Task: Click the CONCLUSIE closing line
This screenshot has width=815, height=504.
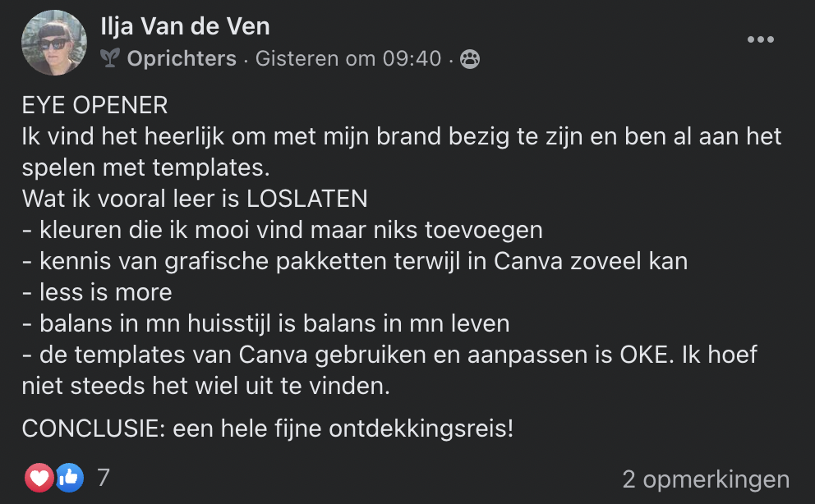Action: [267, 428]
